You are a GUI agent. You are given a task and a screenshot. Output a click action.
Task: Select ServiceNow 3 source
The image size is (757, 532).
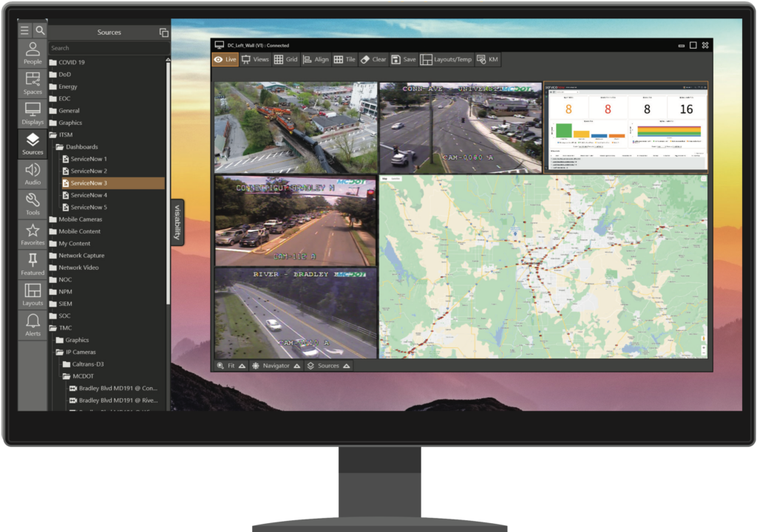[x=89, y=183]
